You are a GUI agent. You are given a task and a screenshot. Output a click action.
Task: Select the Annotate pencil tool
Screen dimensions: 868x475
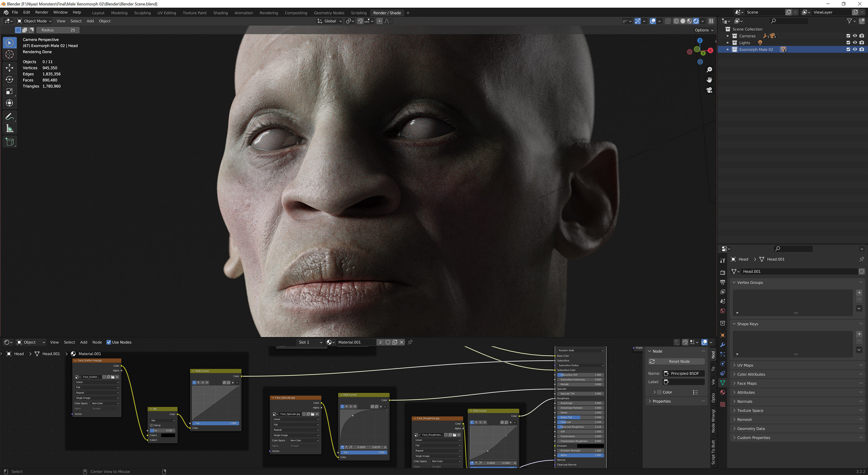10,117
